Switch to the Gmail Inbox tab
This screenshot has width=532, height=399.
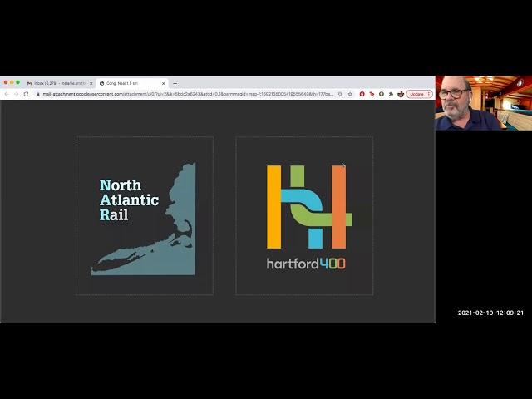pos(57,83)
